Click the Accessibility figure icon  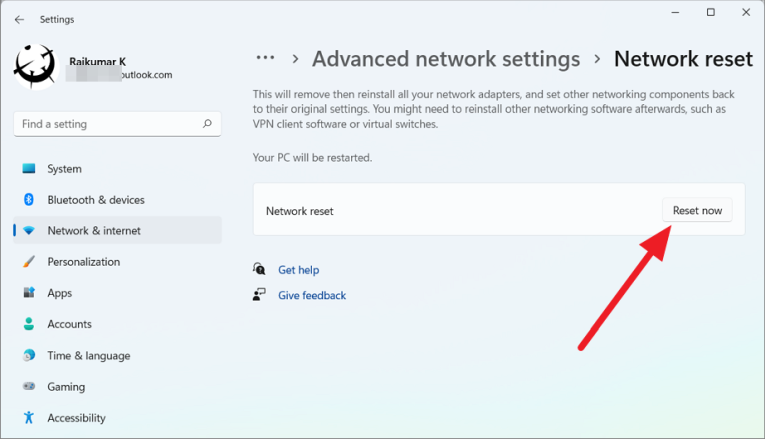[x=29, y=418]
